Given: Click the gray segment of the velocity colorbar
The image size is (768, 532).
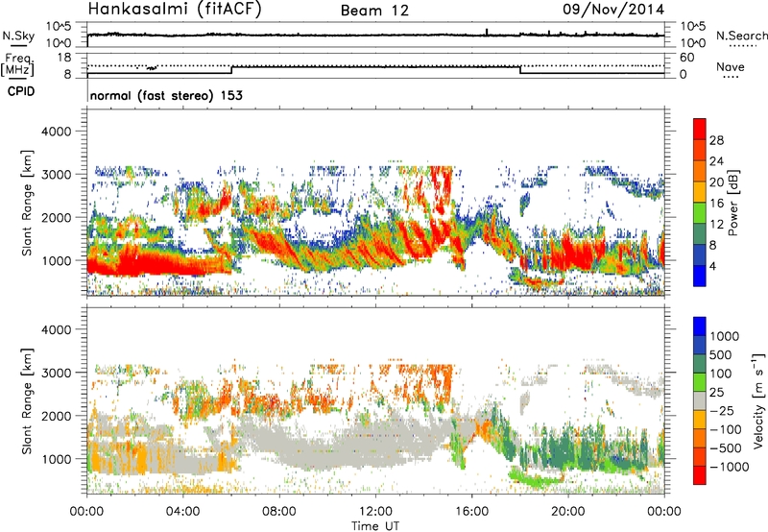Looking at the screenshot, I should click(x=700, y=401).
